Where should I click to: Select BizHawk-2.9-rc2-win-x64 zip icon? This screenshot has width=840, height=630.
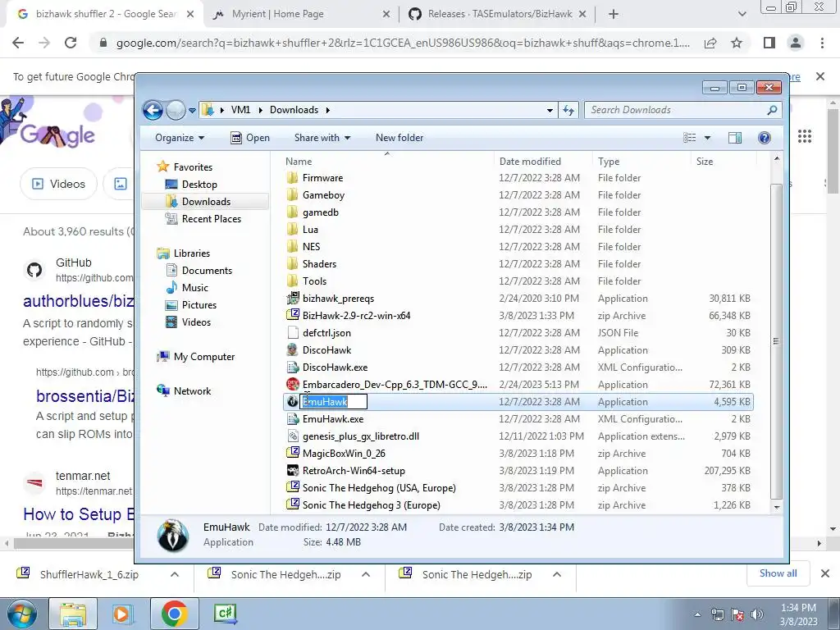(x=293, y=316)
